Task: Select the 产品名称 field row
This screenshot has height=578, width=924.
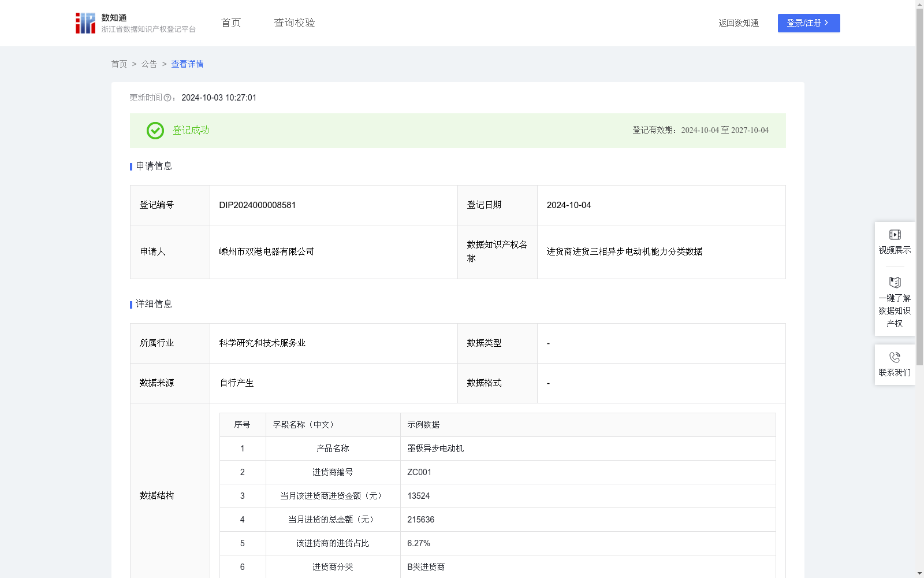Action: click(x=498, y=449)
